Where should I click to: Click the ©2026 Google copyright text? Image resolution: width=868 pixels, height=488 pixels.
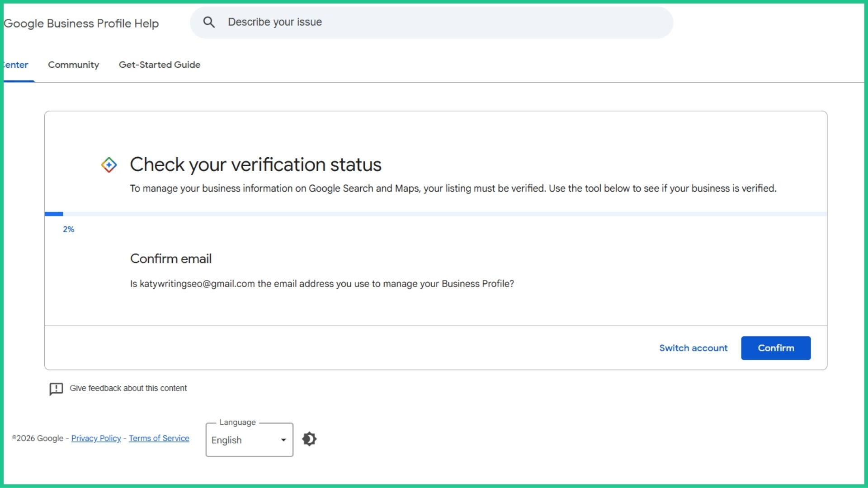[38, 438]
